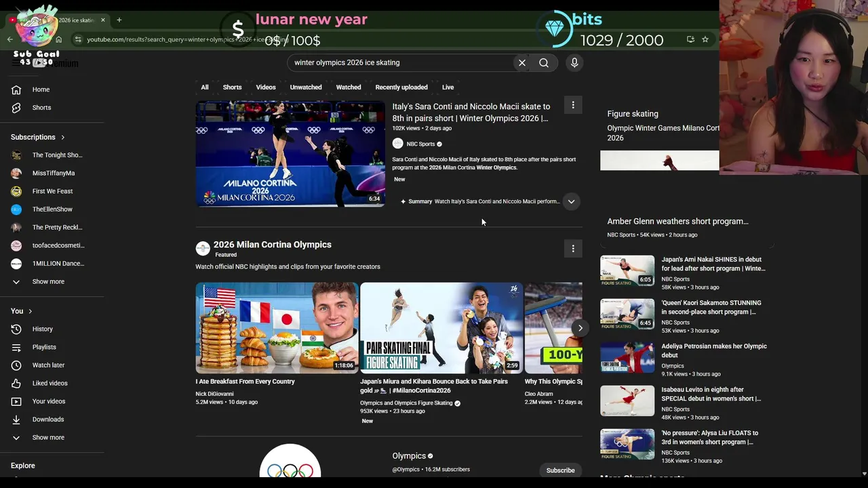Screen dimensions: 868x488
Task: Select the Recently uploaded filter chip
Action: [x=401, y=87]
